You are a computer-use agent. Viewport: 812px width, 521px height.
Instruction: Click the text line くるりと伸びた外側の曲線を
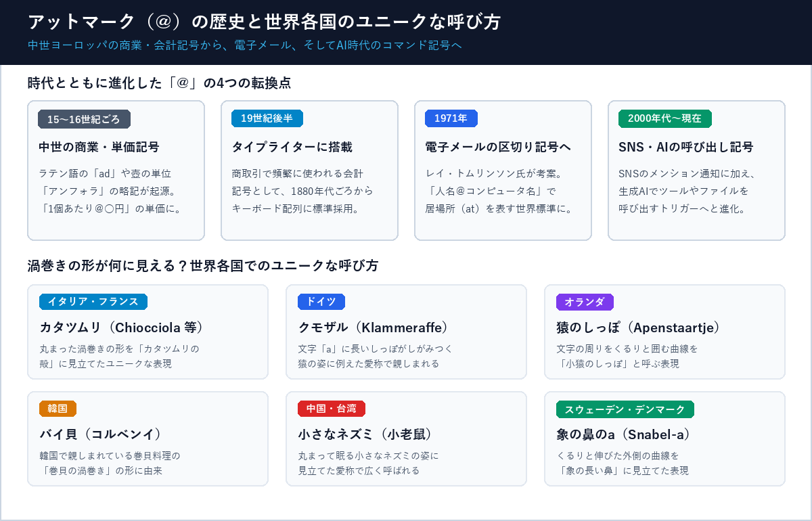pyautogui.click(x=618, y=456)
